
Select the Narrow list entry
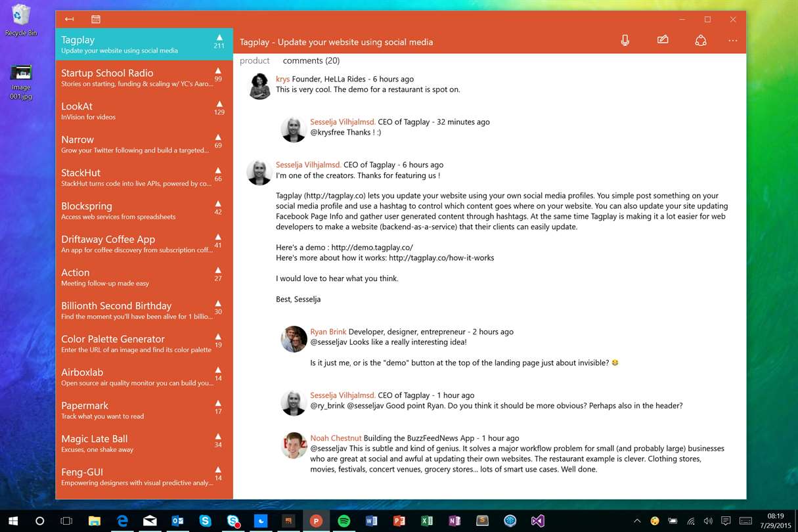144,144
